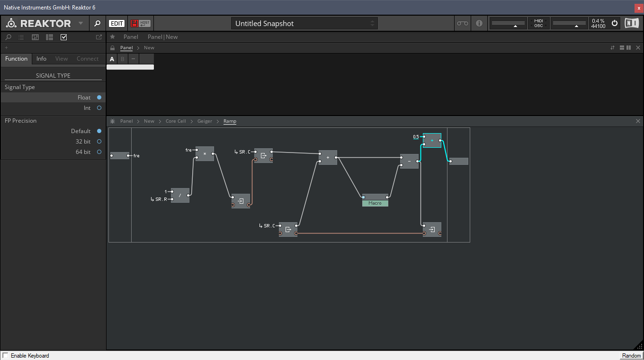Viewport: 644px width, 360px height.
Task: Choose 64 bit FP precision
Action: coord(99,152)
